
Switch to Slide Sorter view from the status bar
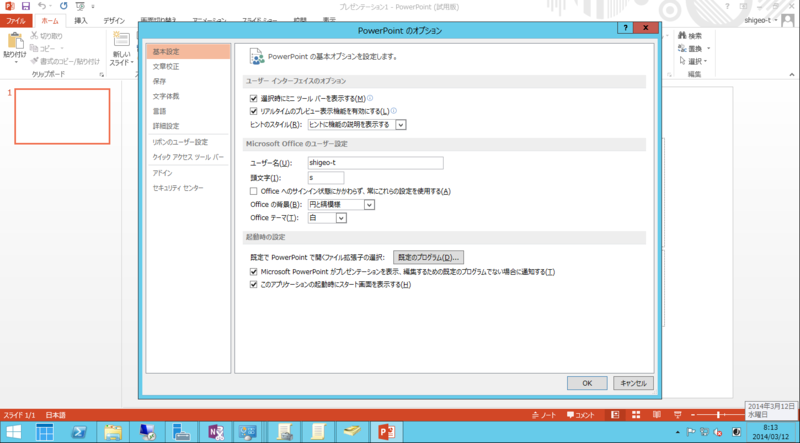(x=636, y=414)
